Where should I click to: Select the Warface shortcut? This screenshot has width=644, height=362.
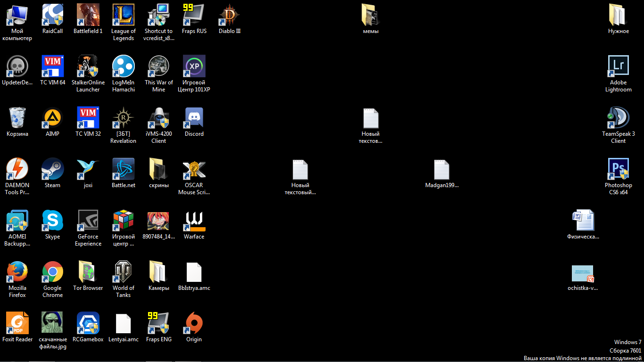pos(194,221)
